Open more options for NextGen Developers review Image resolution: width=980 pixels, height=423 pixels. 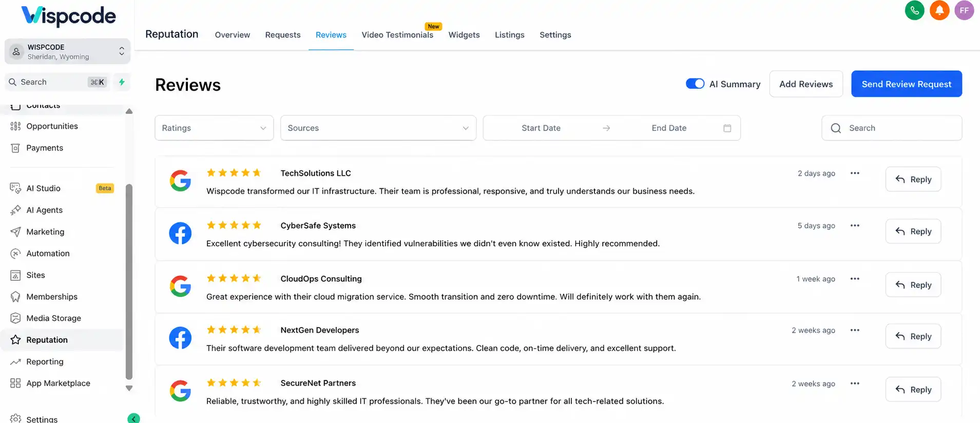[x=855, y=330]
